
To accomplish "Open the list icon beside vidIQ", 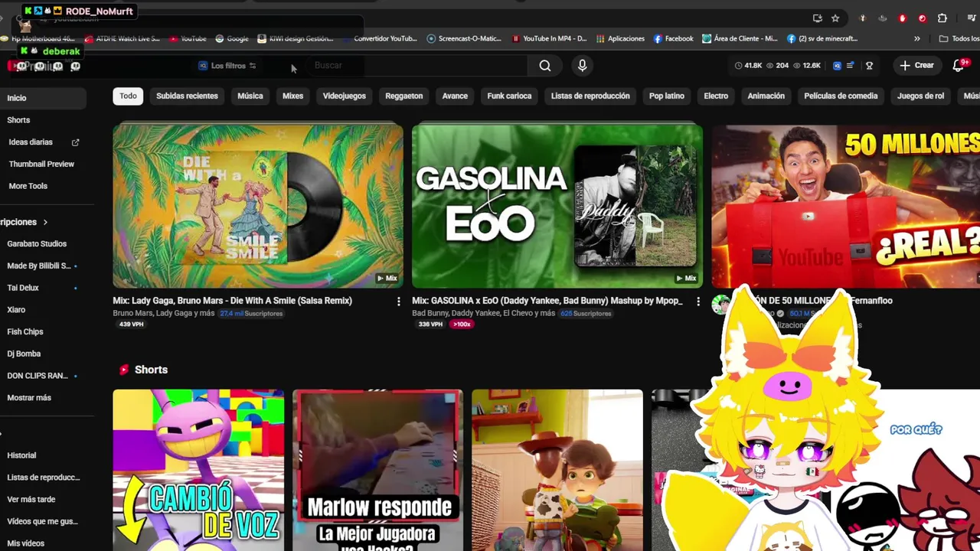I will [x=850, y=66].
